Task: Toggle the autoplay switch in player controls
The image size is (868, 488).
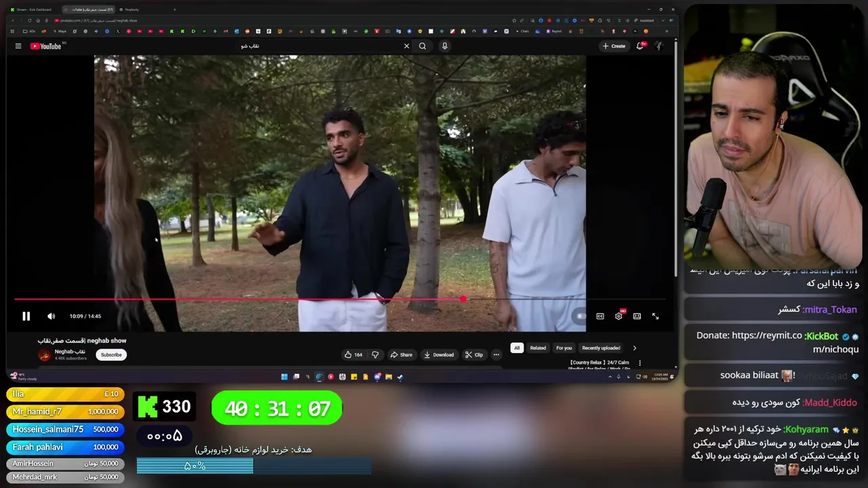Action: (x=580, y=316)
